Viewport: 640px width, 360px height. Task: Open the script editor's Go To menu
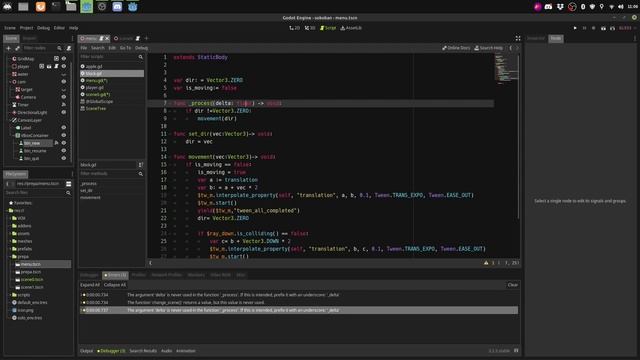125,48
